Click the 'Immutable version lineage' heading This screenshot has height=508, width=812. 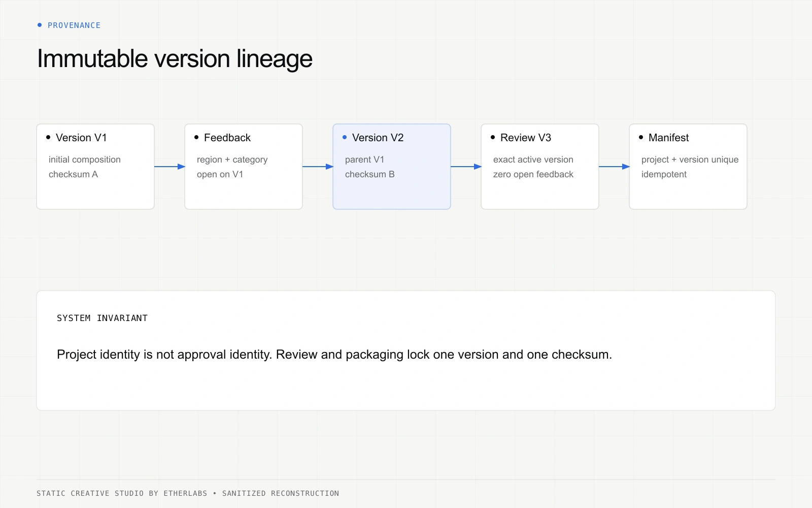175,59
